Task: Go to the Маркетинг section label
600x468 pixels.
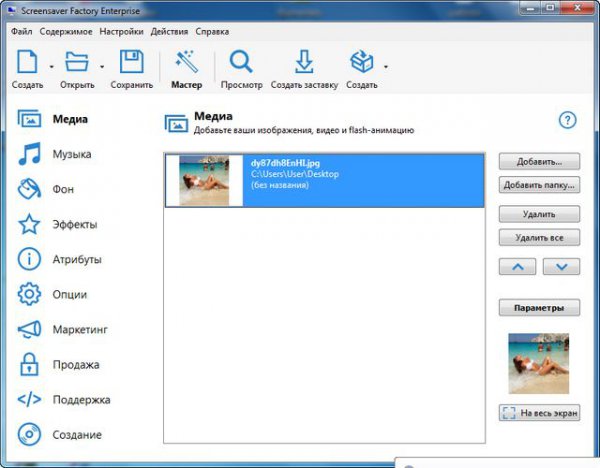Action: tap(80, 329)
